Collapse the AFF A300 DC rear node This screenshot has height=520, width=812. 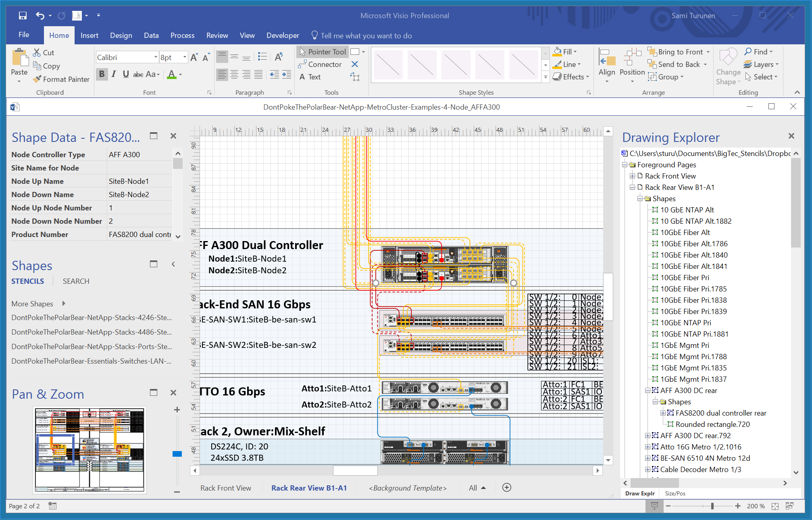[648, 390]
